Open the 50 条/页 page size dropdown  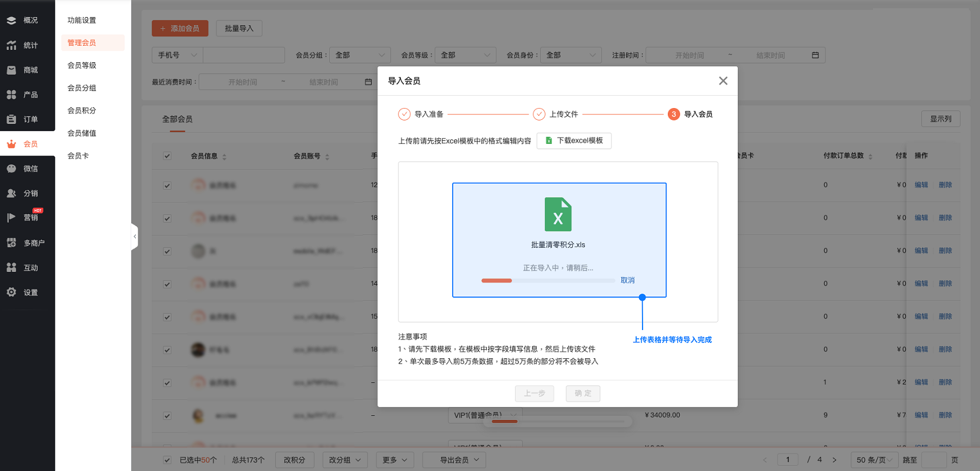(x=874, y=460)
